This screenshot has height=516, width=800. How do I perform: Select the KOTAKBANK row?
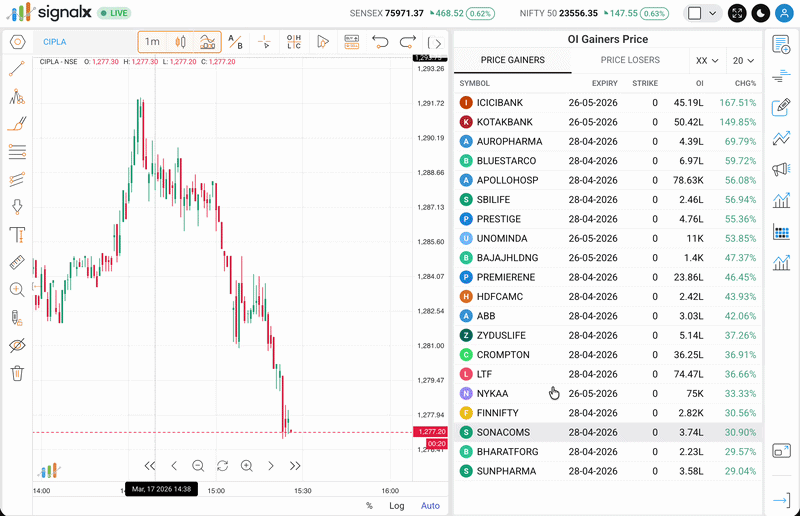(x=608, y=122)
